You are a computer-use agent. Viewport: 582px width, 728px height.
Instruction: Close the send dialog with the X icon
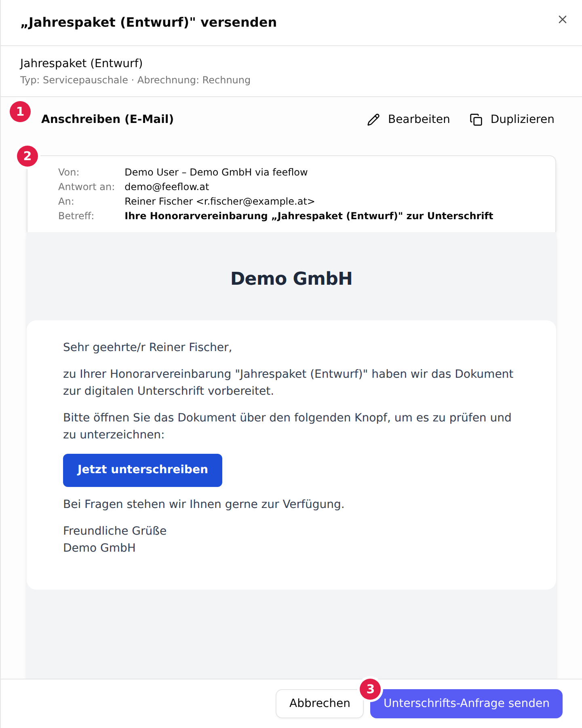click(562, 19)
